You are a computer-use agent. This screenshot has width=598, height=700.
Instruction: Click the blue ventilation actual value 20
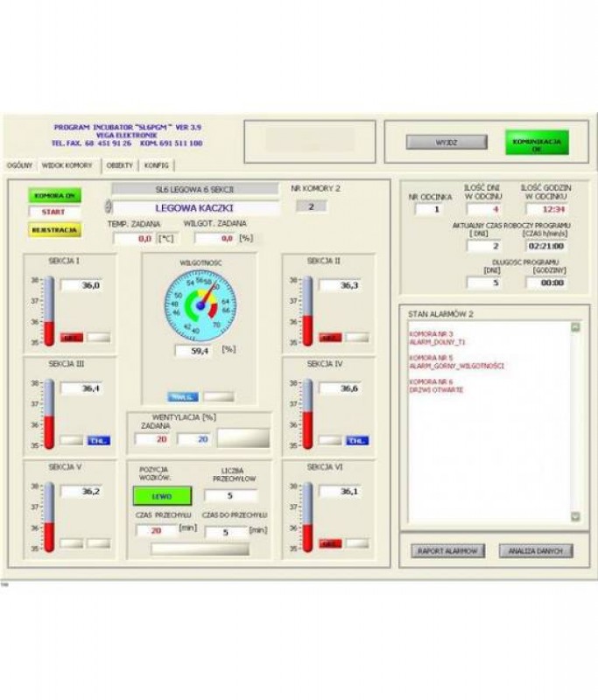pyautogui.click(x=193, y=439)
